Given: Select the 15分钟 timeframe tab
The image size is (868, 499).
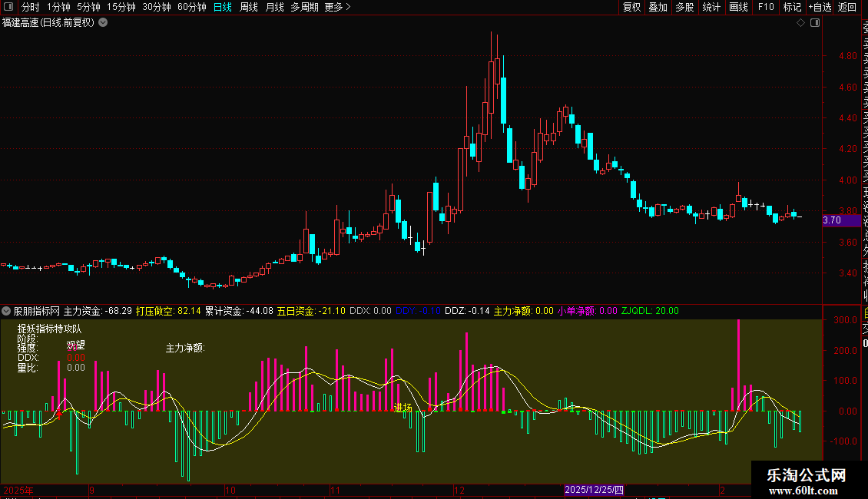Looking at the screenshot, I should 121,7.
